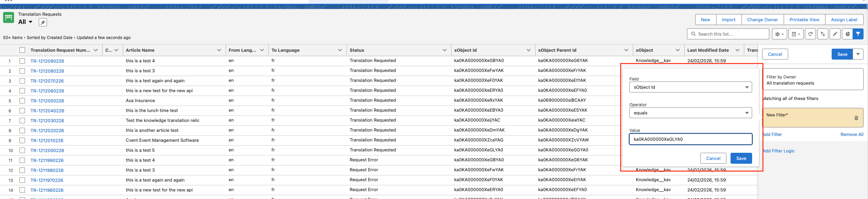Screen dimensions: 868x199
Task: Select the checkbox for TR-1212090226
Action: 22,61
